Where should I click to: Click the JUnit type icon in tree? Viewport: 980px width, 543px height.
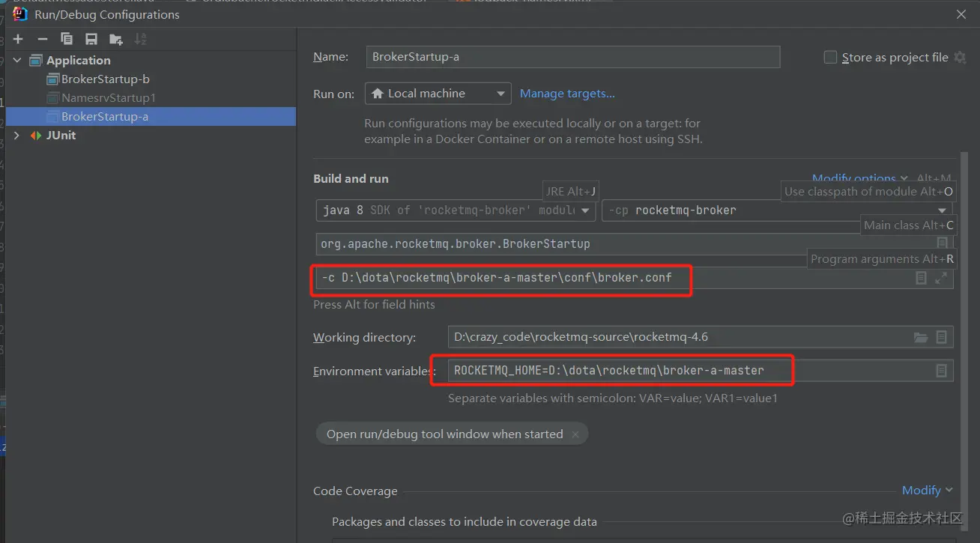[36, 136]
